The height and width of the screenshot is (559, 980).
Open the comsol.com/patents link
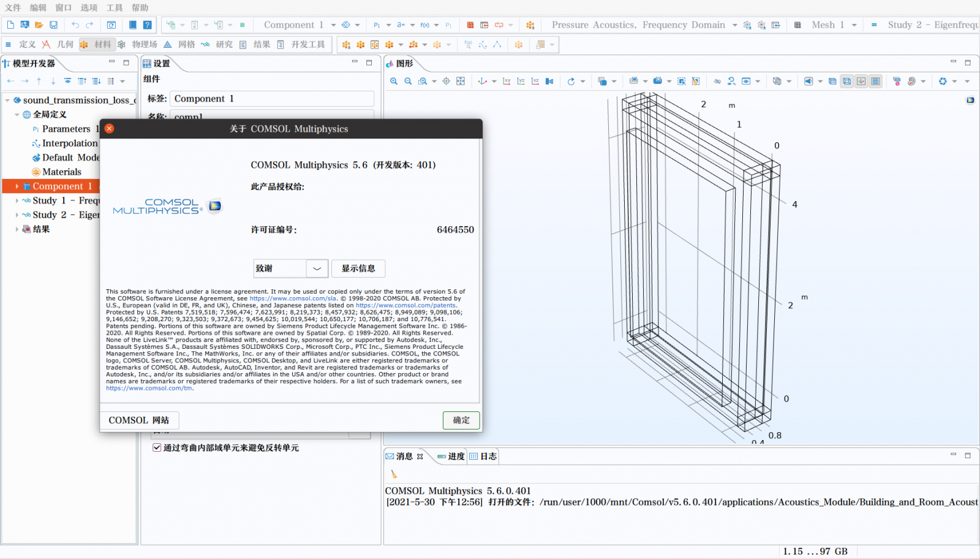[x=406, y=305]
